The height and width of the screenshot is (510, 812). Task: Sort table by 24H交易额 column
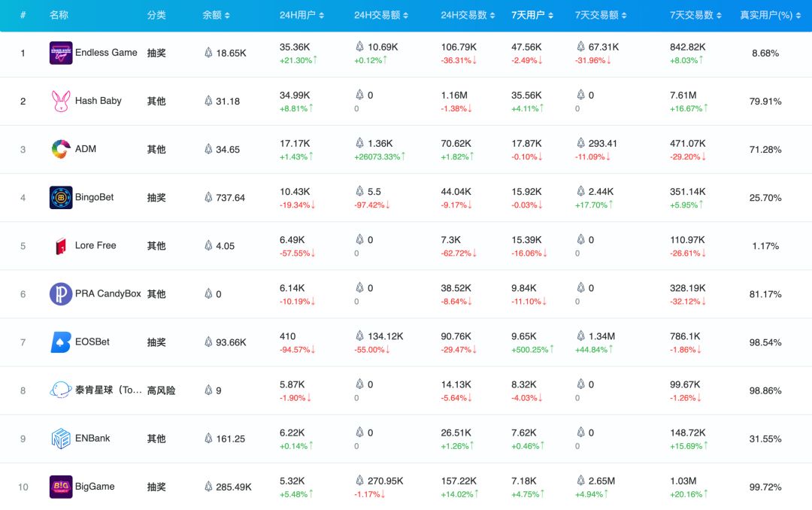[x=381, y=15]
